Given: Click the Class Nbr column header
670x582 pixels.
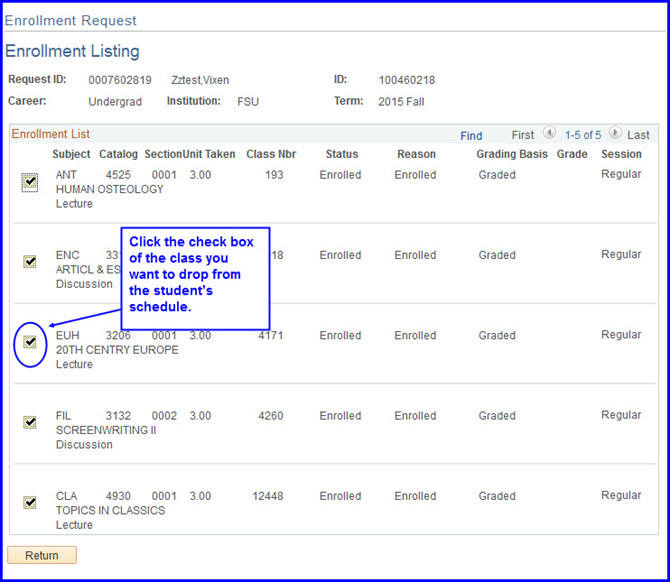Looking at the screenshot, I should pyautogui.click(x=271, y=155).
